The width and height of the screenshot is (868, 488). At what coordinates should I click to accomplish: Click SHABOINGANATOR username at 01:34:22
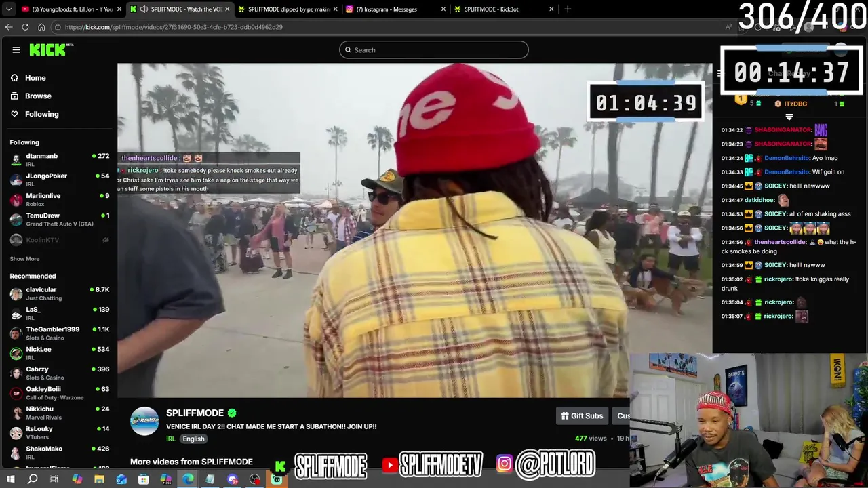point(783,129)
